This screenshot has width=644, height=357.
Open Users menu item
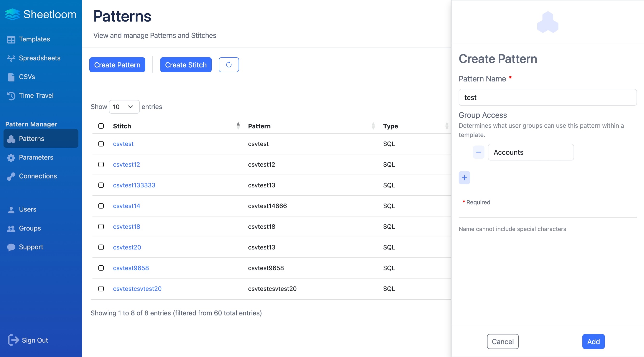pos(27,209)
